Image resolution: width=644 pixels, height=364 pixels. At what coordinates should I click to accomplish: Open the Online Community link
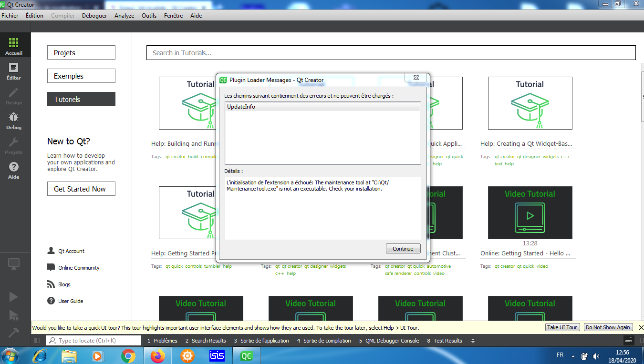coord(79,268)
